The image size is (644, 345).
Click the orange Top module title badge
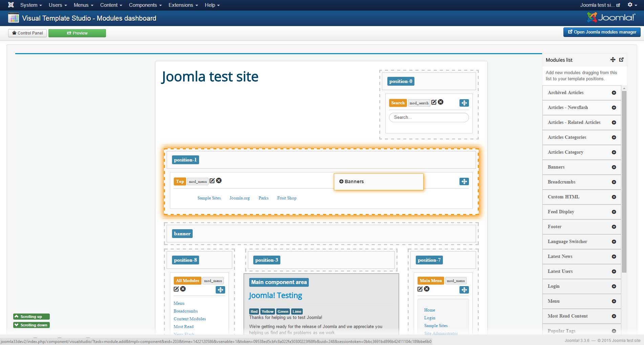tap(180, 181)
